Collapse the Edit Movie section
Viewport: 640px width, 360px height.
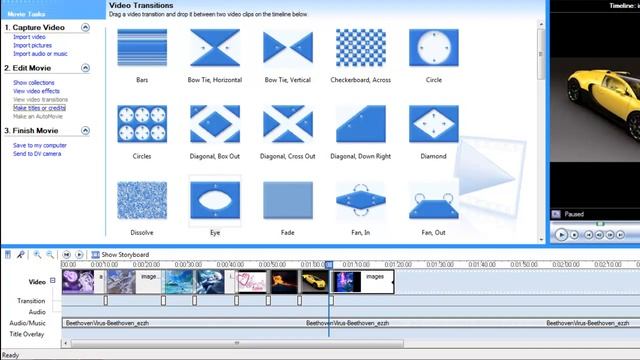pyautogui.click(x=85, y=68)
